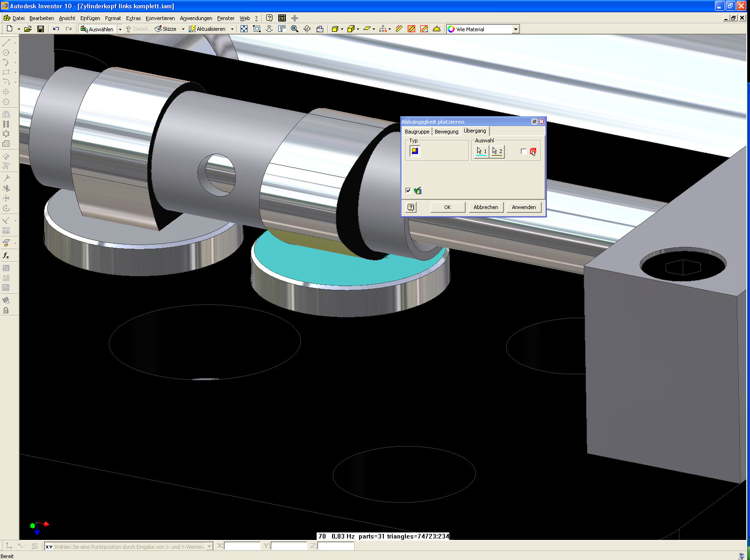Click the Undo arrow icon
Viewport: 750px width, 560px height.
[x=56, y=29]
